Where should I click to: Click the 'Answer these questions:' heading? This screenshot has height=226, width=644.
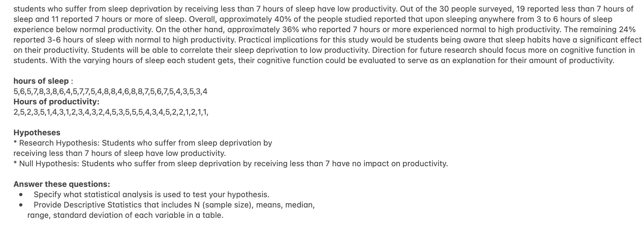[62, 184]
